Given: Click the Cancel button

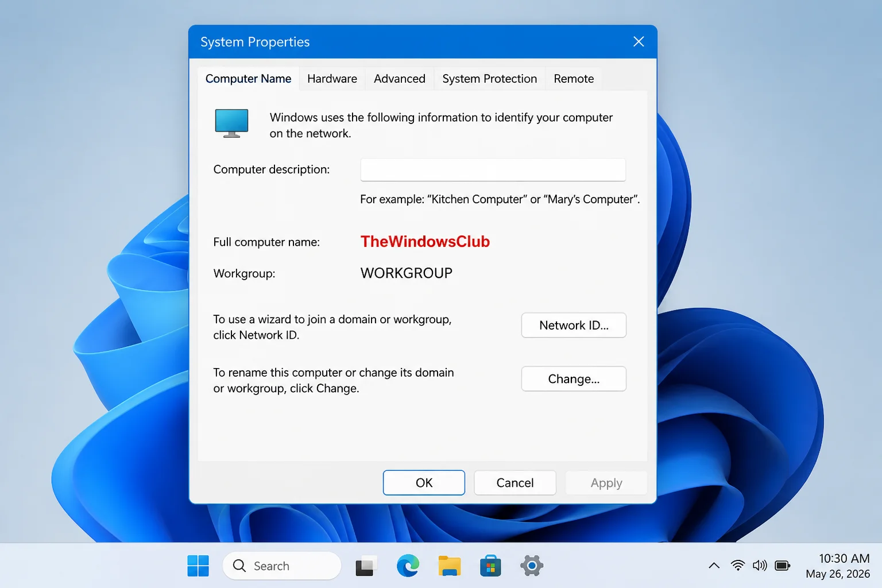Looking at the screenshot, I should pos(515,483).
